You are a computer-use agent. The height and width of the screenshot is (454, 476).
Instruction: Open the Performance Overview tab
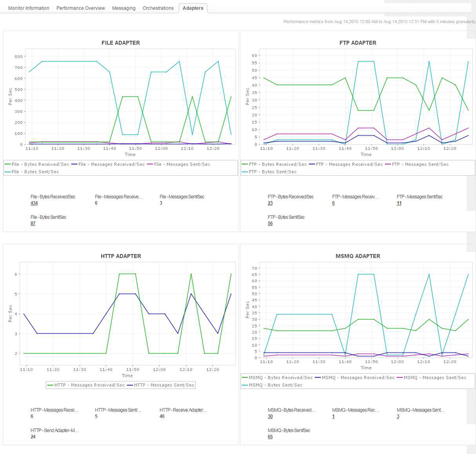[80, 8]
